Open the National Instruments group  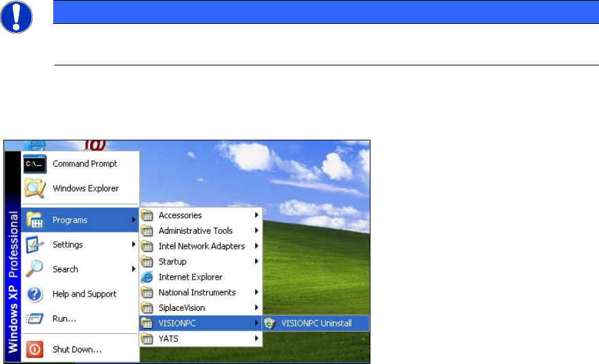201,292
